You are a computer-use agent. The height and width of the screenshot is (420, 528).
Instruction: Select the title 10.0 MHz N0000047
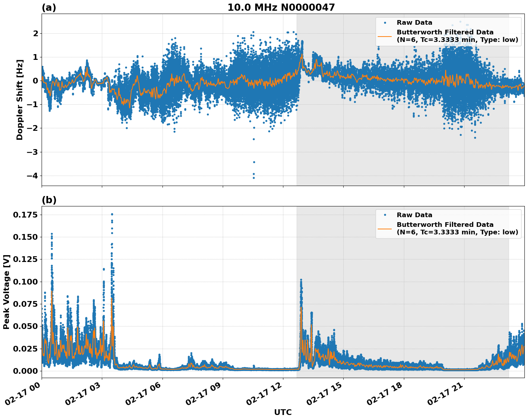tap(282, 6)
